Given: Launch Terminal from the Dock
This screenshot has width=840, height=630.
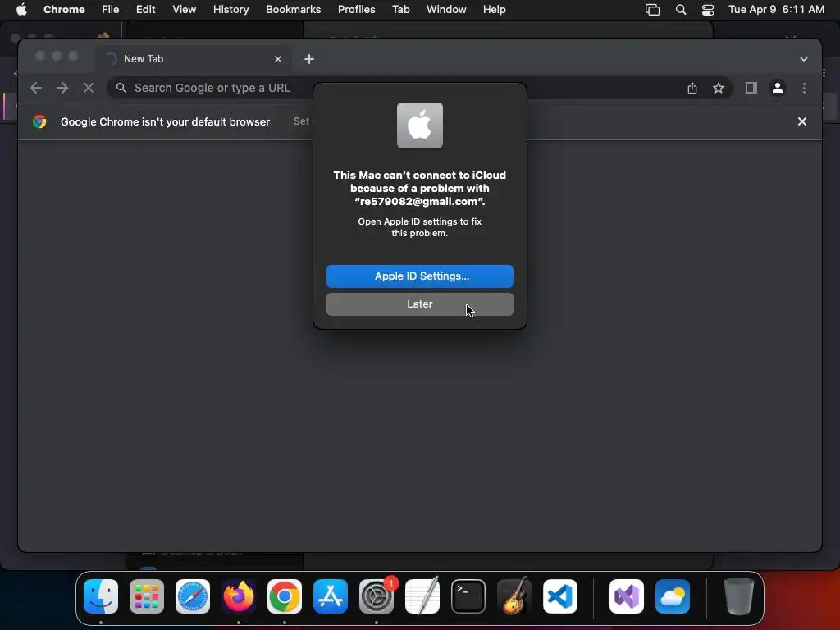Looking at the screenshot, I should [x=468, y=596].
